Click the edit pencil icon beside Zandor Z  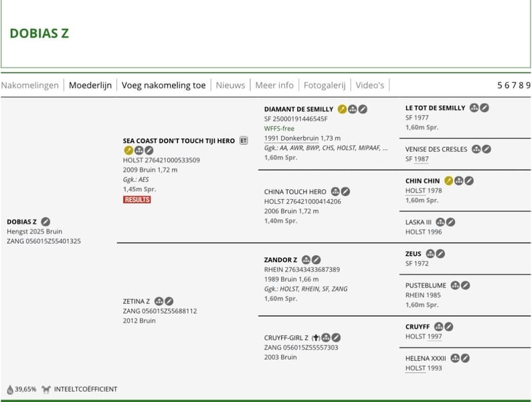click(x=317, y=260)
